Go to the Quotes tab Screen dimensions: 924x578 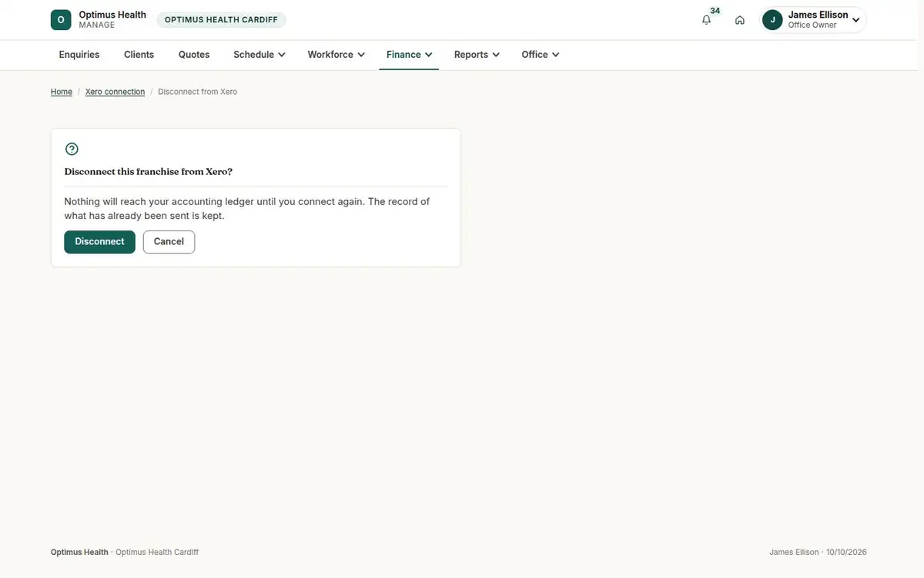[x=194, y=55]
